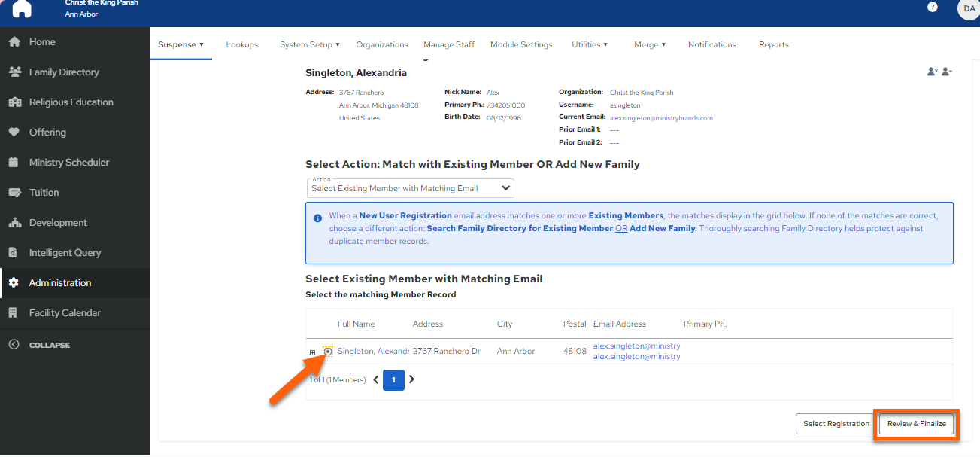Open the help question mark icon

point(933,7)
